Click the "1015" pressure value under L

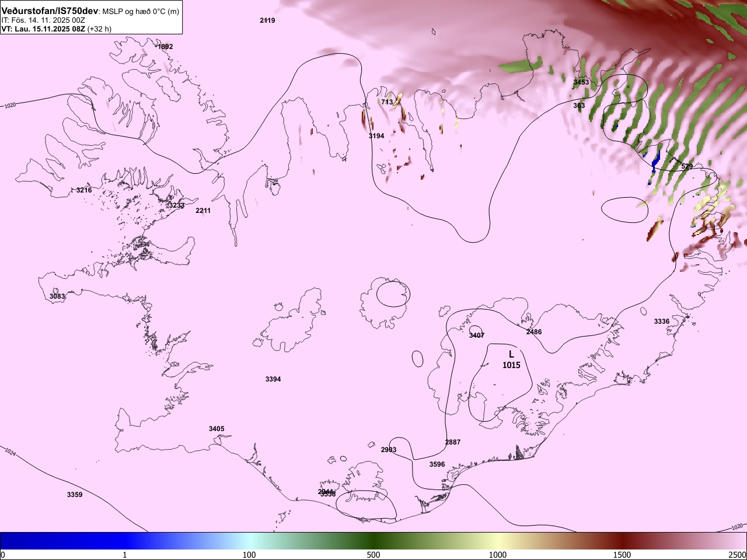[x=511, y=365]
